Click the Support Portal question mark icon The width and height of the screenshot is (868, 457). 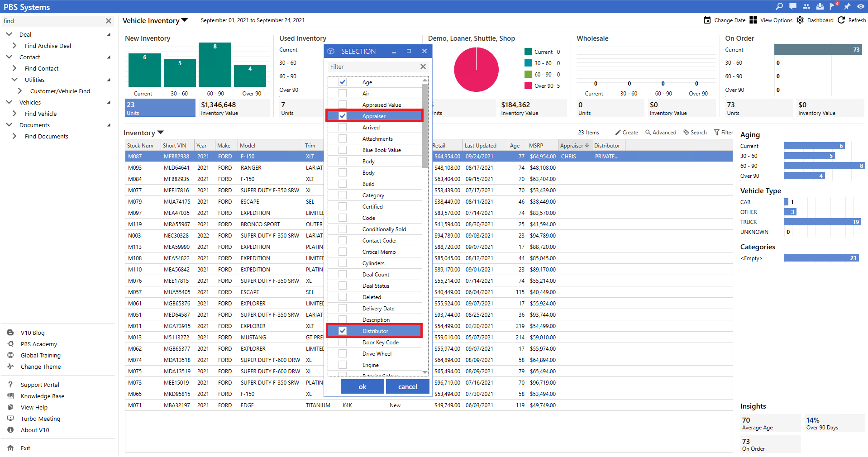(10, 385)
